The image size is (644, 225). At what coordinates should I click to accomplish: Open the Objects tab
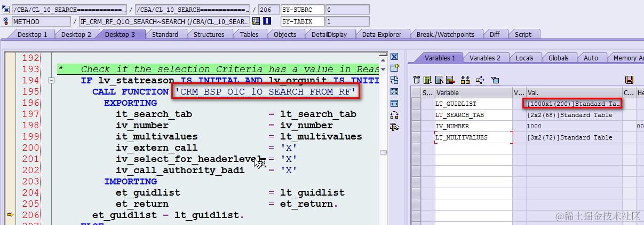[285, 34]
